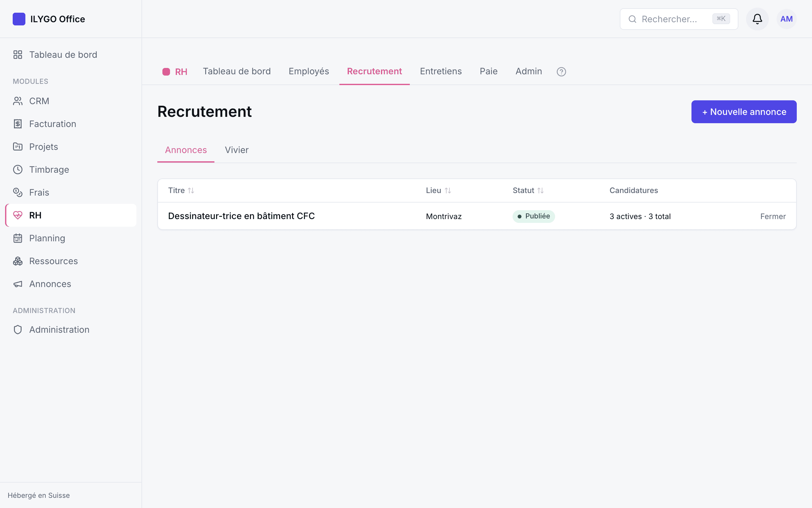Viewport: 812px width, 508px height.
Task: Open the help question mark icon
Action: tap(561, 71)
